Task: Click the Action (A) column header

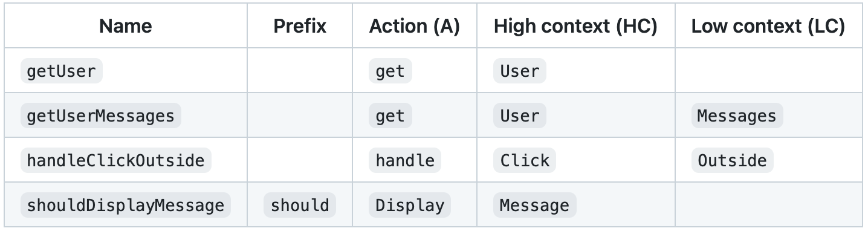Action: point(415,26)
